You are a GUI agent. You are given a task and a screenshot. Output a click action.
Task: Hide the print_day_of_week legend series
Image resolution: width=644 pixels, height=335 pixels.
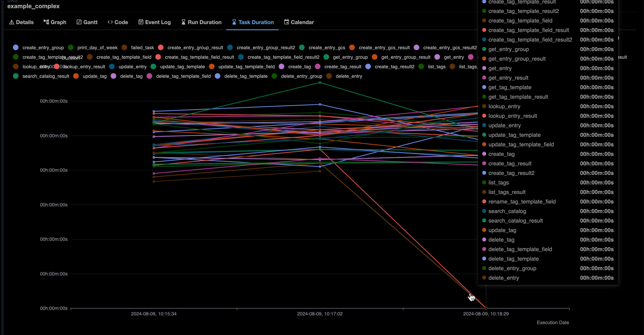point(97,48)
